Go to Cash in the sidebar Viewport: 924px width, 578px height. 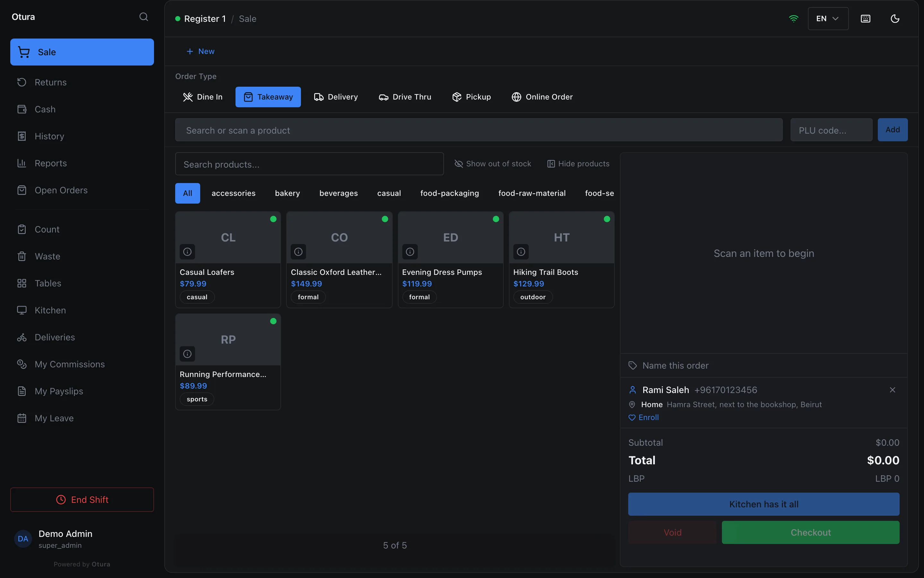82,109
